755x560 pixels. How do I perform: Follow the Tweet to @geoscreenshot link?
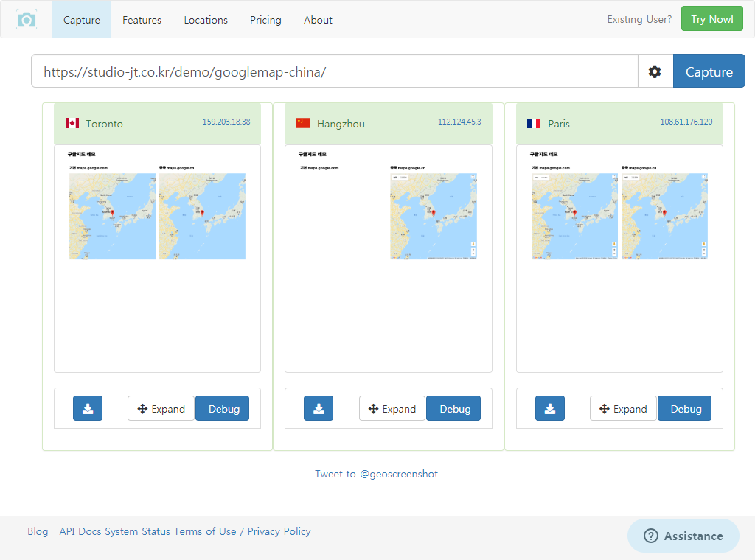click(376, 474)
